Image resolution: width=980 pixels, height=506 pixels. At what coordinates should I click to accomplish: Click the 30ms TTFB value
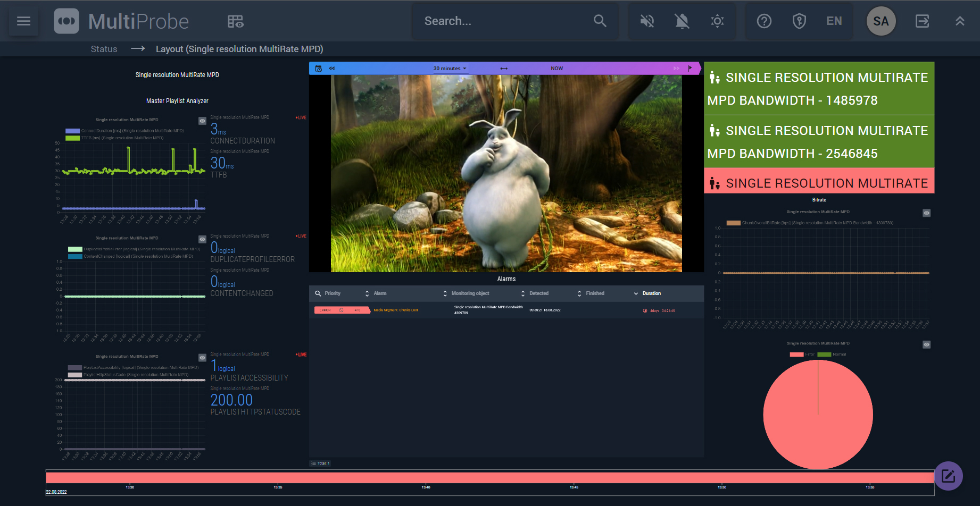coord(222,163)
